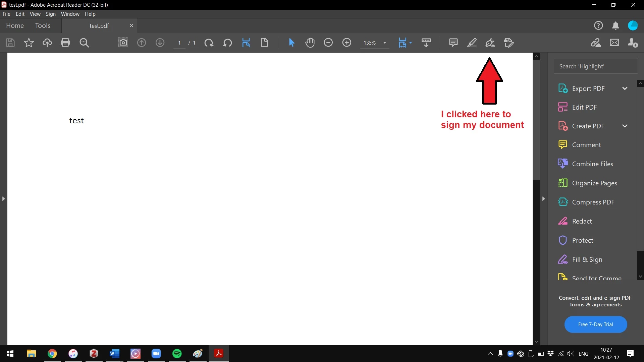The height and width of the screenshot is (362, 644).
Task: Click the Print file icon
Action: [65, 43]
